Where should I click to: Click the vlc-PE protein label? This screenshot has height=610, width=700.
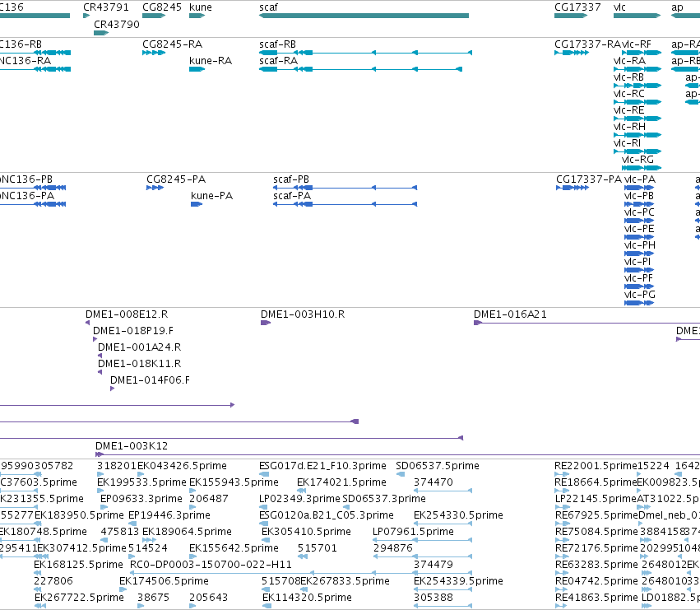click(639, 229)
